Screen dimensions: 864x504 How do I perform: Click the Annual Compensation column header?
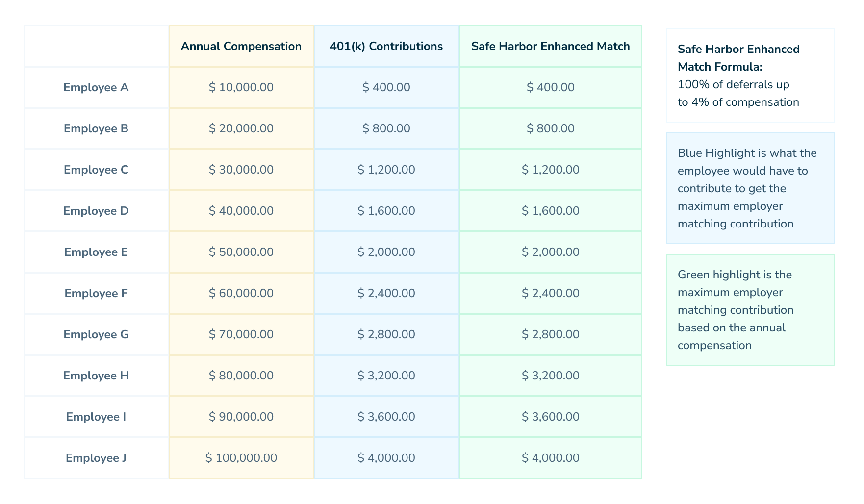241,46
